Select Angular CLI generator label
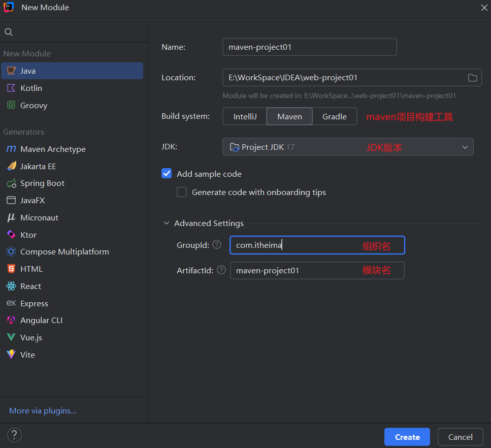 coord(41,321)
